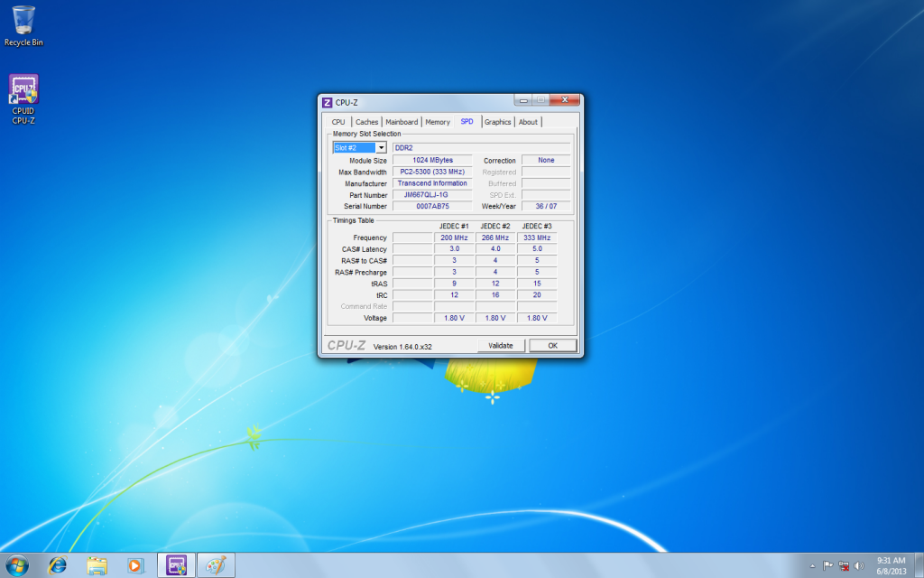Open the Recycle Bin desktop icon
Image resolution: width=924 pixels, height=578 pixels.
point(23,24)
